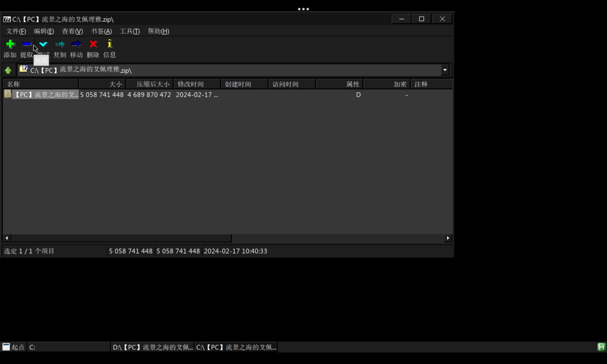607x364 pixels.
Task: Expand the address bar path dropdown
Action: [445, 70]
